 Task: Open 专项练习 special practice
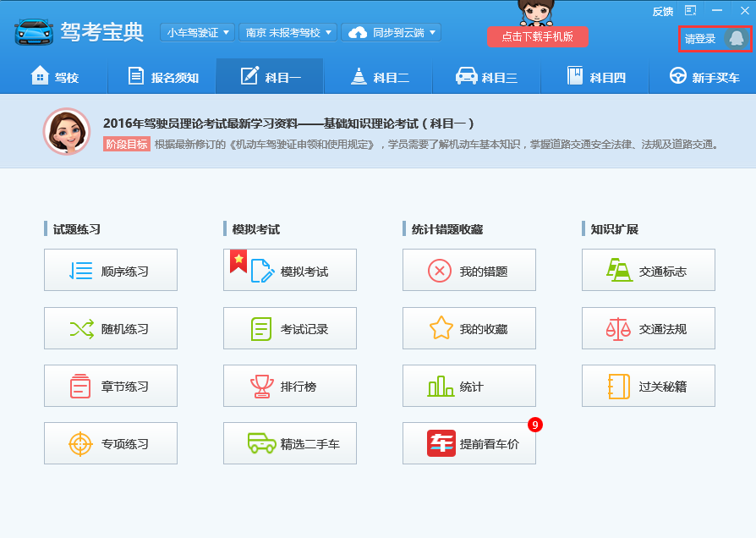coord(111,443)
